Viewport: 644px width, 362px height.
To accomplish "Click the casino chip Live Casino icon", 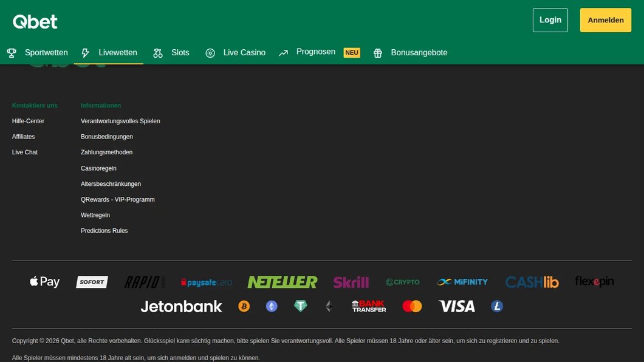I will coord(210,53).
